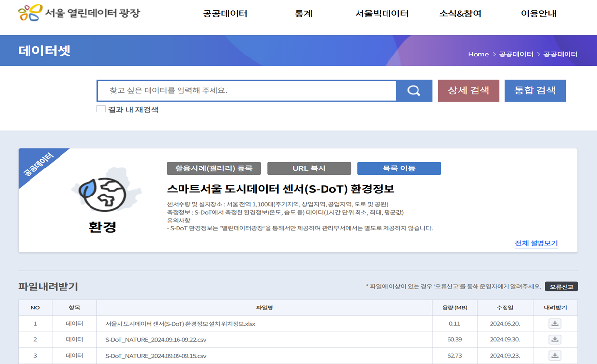Click the Seoul Open Data Plaza logo

79,13
